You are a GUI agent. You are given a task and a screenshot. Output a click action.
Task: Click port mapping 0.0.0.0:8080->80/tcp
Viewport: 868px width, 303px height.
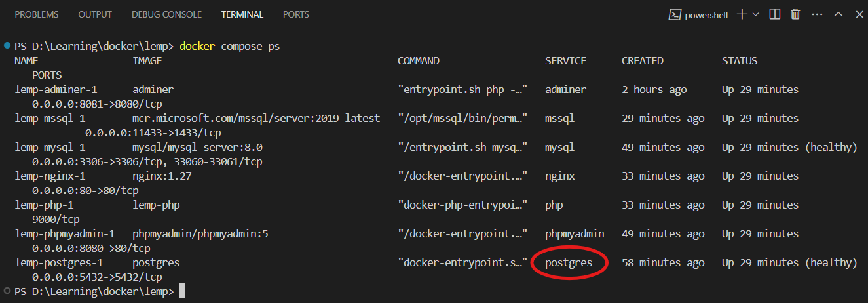tap(91, 248)
